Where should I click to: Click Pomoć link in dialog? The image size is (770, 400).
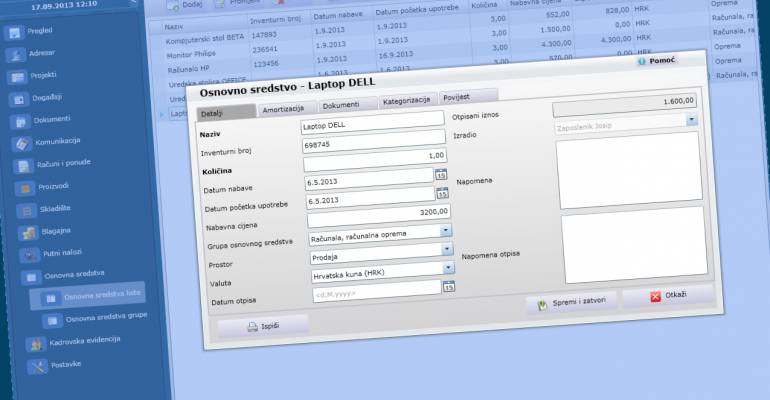pyautogui.click(x=662, y=60)
